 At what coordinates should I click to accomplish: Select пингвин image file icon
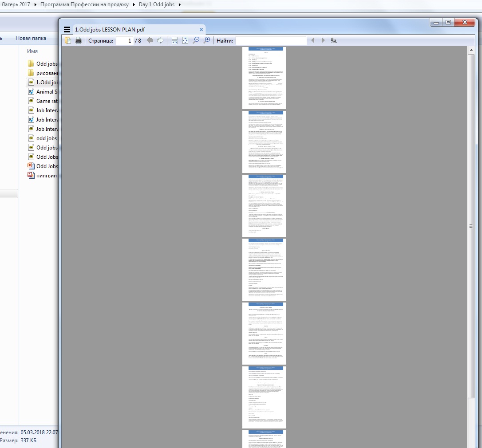click(31, 176)
